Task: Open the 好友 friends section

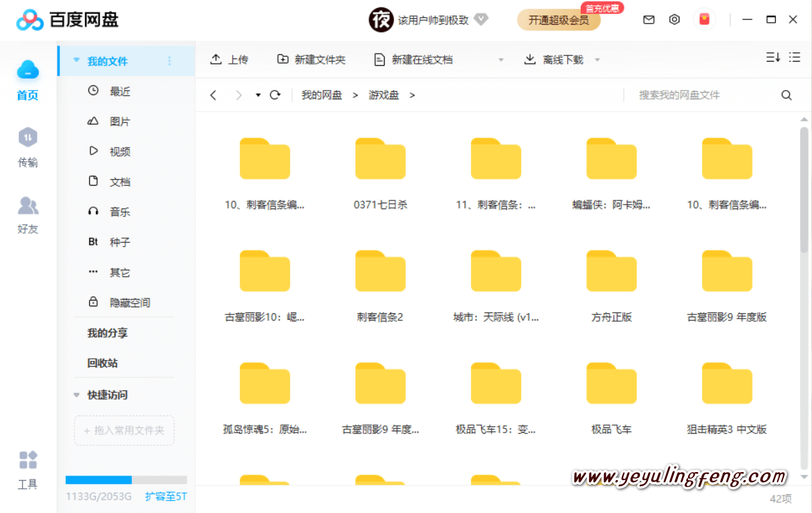Action: 27,215
